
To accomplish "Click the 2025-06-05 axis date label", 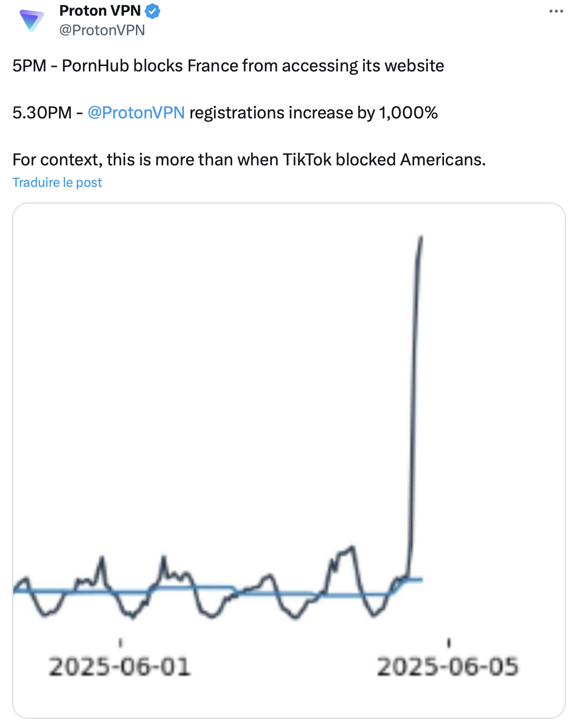I will click(x=447, y=667).
